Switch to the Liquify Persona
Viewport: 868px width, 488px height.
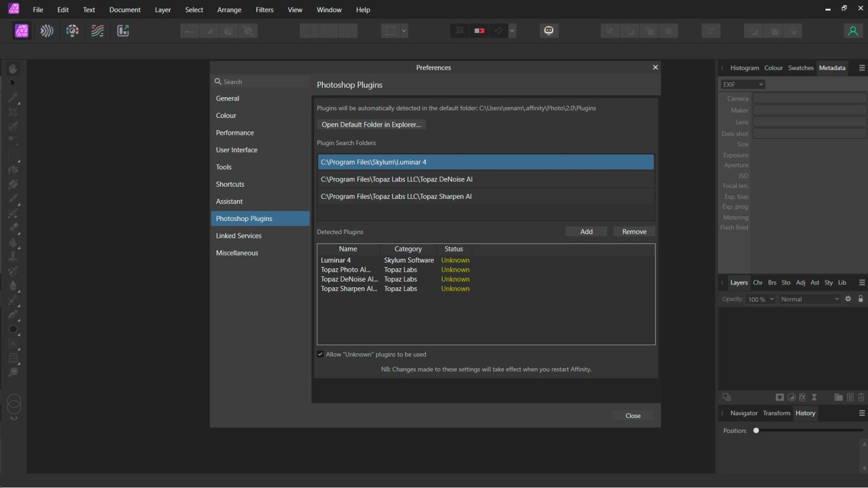pyautogui.click(x=47, y=31)
